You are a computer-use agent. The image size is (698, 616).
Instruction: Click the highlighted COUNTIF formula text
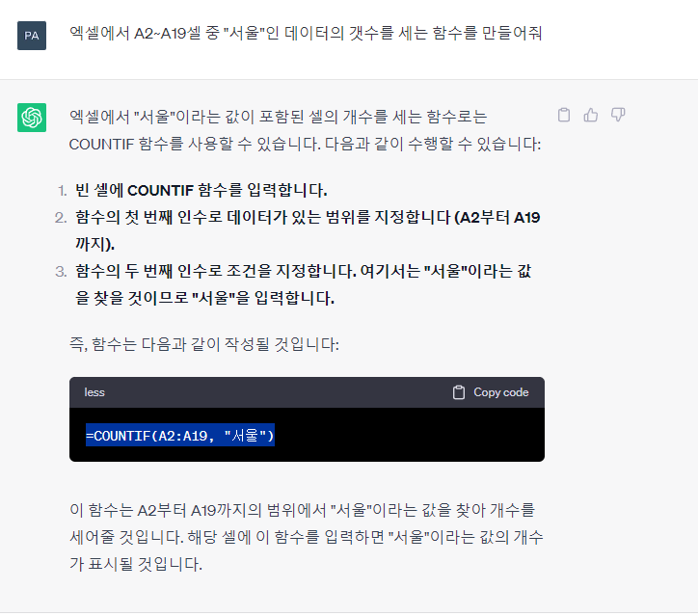pos(180,435)
